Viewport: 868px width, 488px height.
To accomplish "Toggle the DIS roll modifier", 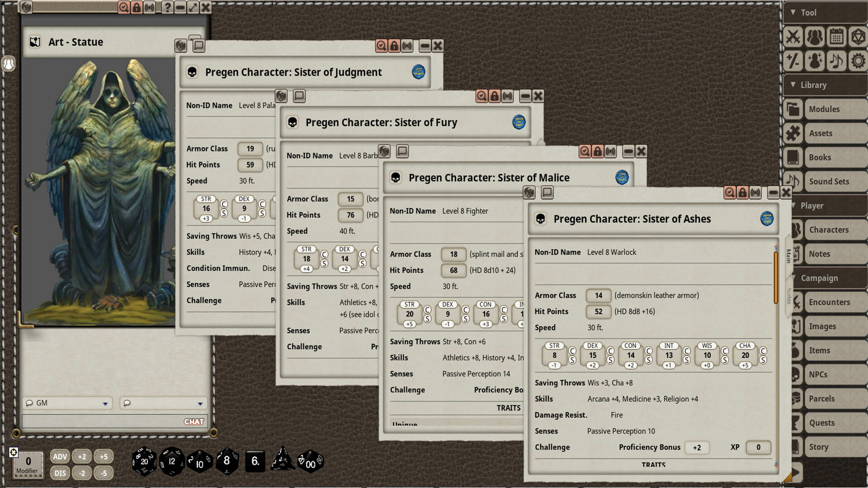I will (60, 473).
